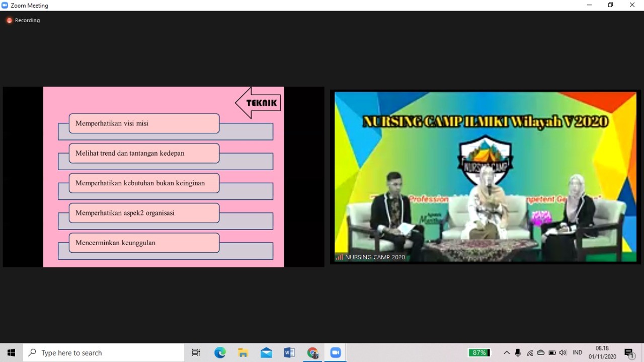This screenshot has width=644, height=362.
Task: Open Google Chrome from the taskbar
Action: coord(312,353)
